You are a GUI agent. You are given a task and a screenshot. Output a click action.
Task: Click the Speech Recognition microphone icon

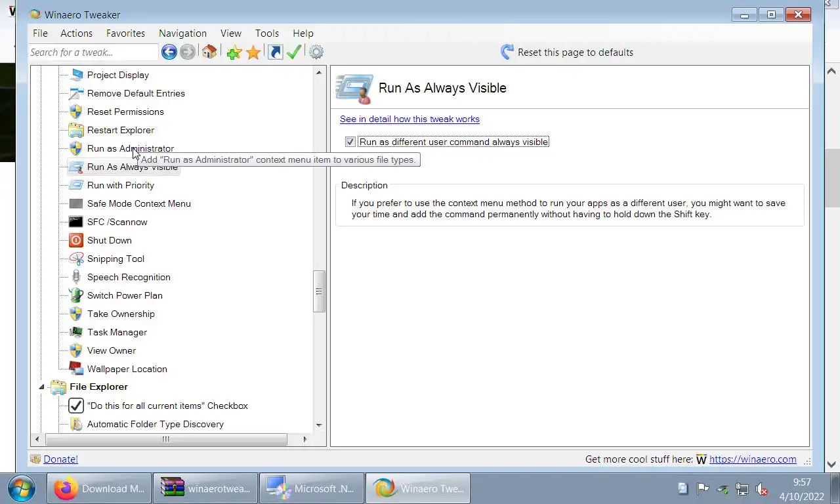pos(76,277)
